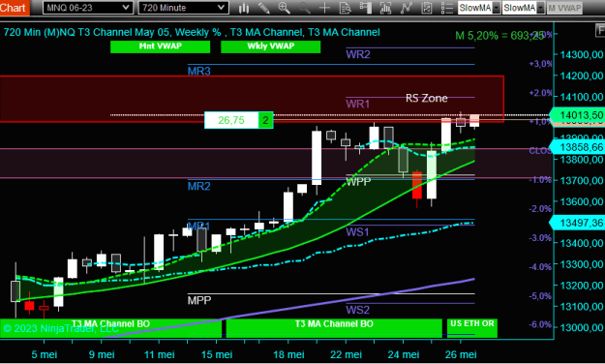Click the M VWAP toolbar button
605x364 pixels.
(564, 8)
